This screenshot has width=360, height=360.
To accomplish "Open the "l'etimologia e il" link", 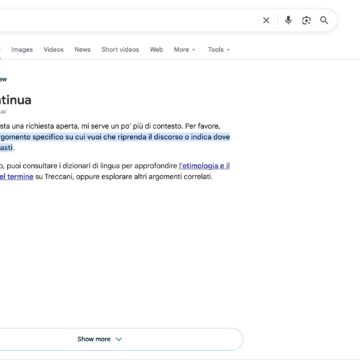I will 204,166.
